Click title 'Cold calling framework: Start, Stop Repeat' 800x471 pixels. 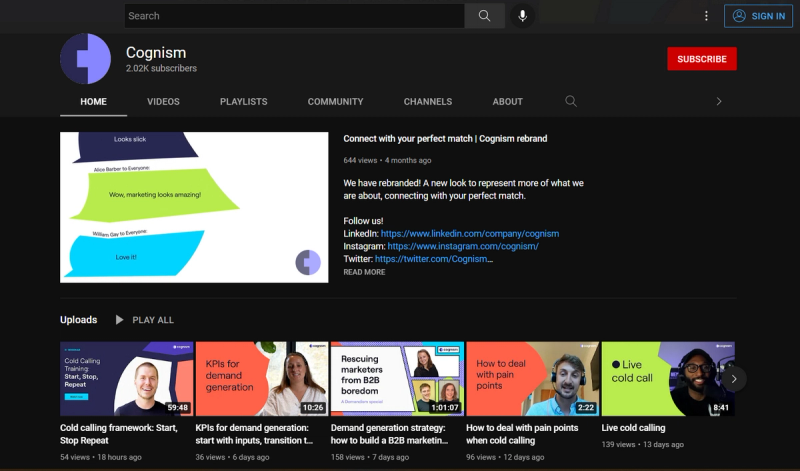(119, 434)
